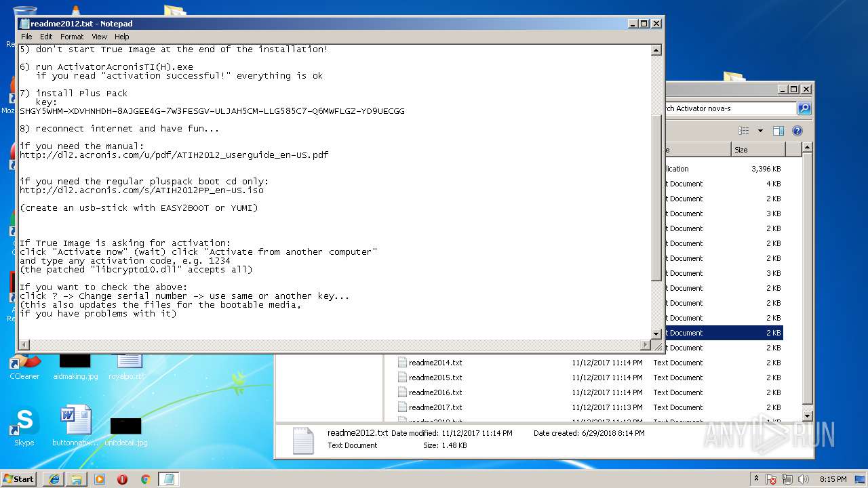Open the volume speaker tray icon

pyautogui.click(x=804, y=479)
